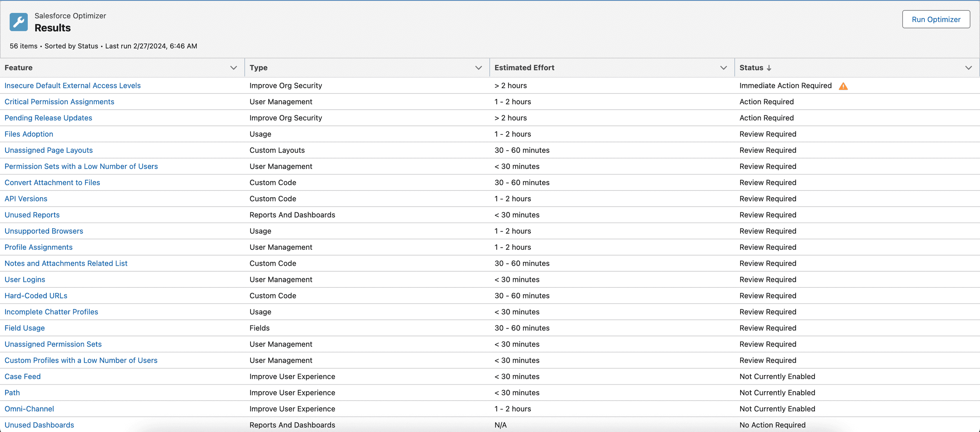Open the Feature column dropdown
Viewport: 980px width, 432px height.
pos(234,67)
